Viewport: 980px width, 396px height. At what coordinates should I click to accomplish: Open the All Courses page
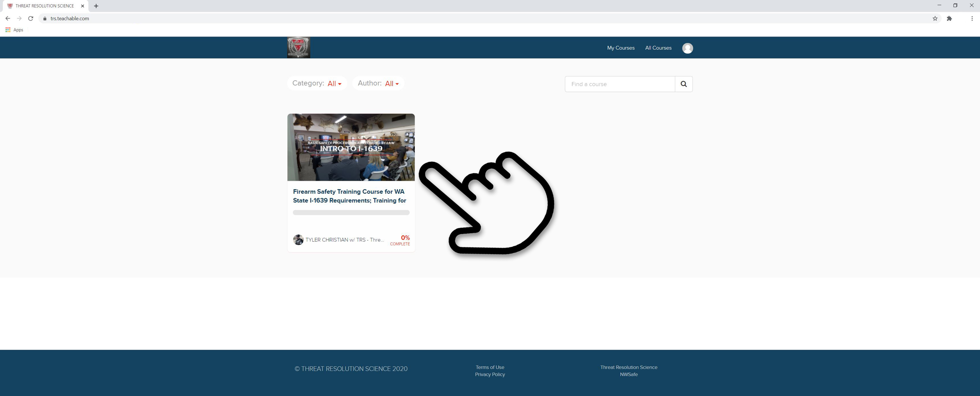pyautogui.click(x=658, y=48)
